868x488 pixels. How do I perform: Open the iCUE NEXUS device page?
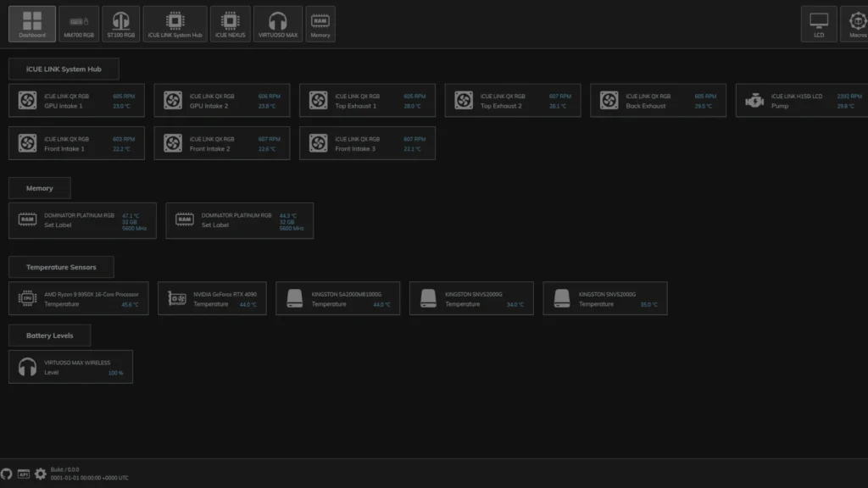click(230, 24)
